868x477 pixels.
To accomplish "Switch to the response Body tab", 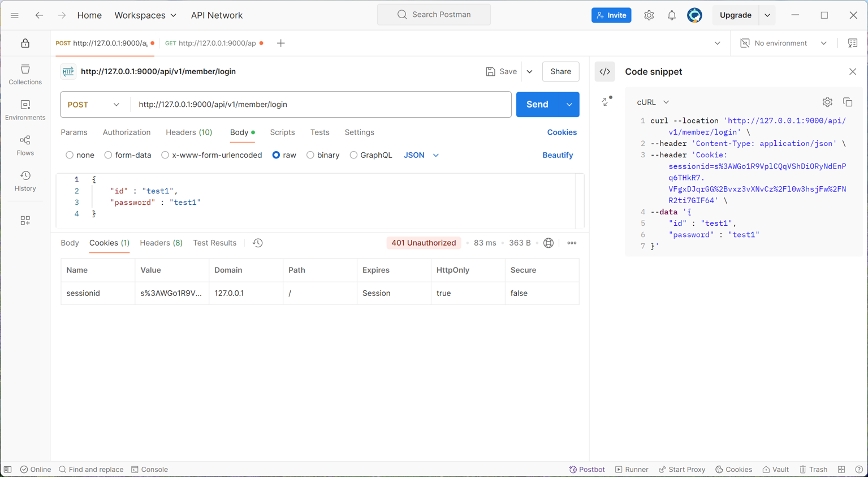I will click(70, 243).
